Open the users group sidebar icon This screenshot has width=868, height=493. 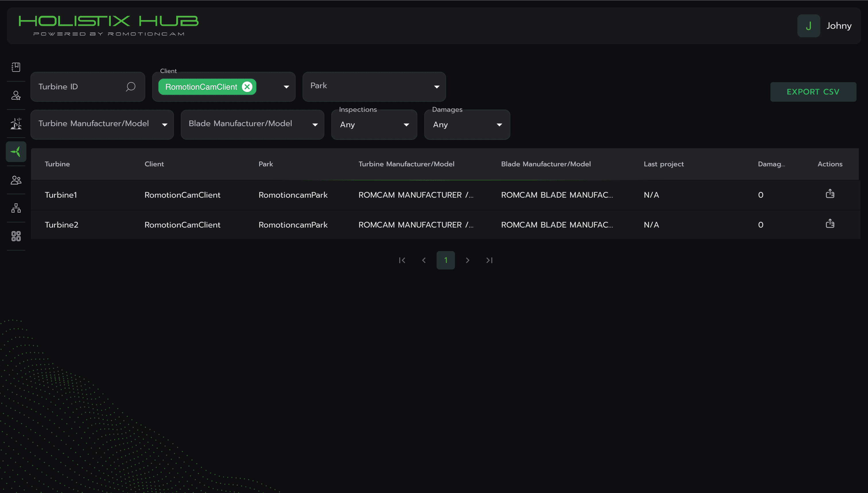[x=16, y=180]
